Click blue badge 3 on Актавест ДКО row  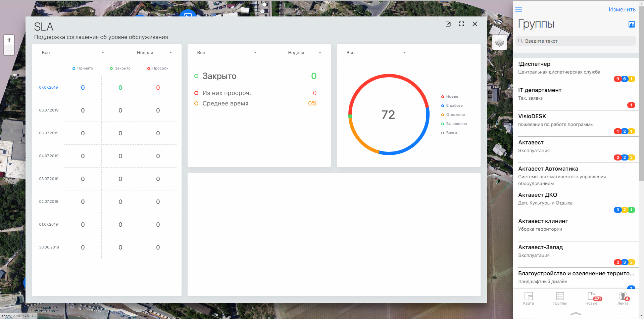[617, 210]
